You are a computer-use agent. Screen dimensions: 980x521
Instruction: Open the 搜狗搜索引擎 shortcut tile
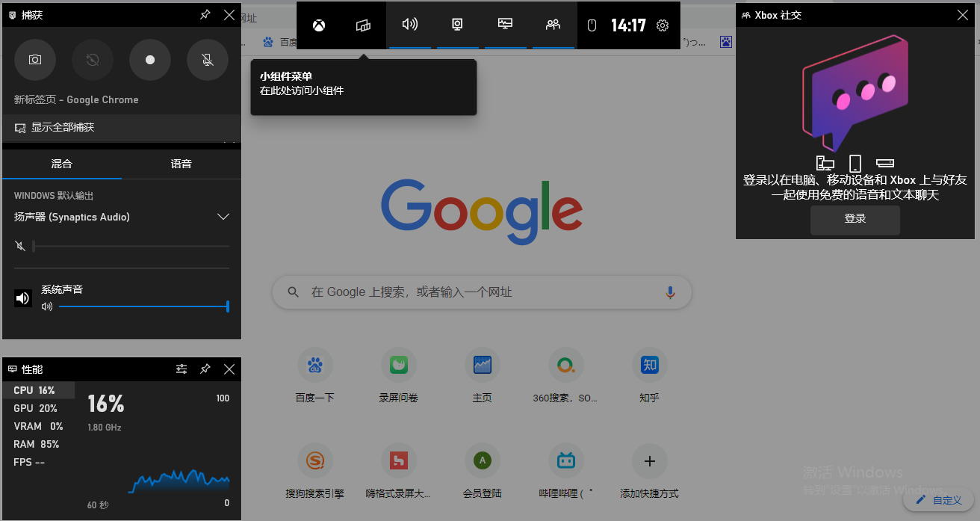315,472
